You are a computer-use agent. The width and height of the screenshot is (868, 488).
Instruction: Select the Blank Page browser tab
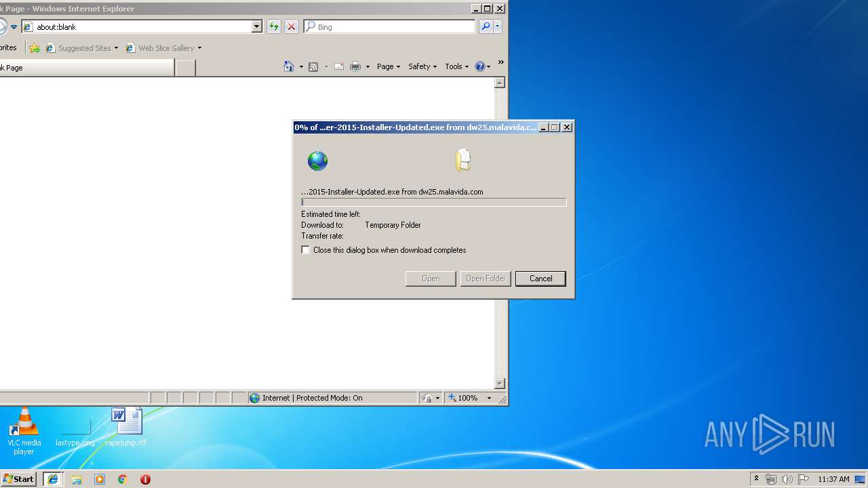click(x=87, y=68)
